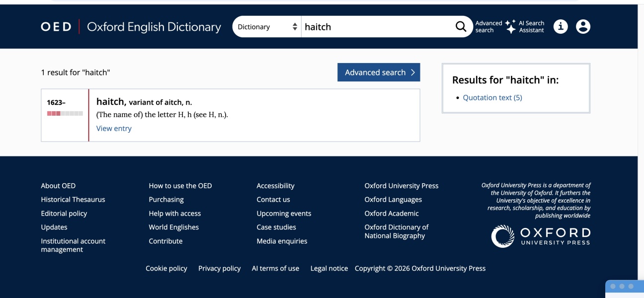This screenshot has width=644, height=298.
Task: Open Case studies footer link
Action: click(x=276, y=227)
